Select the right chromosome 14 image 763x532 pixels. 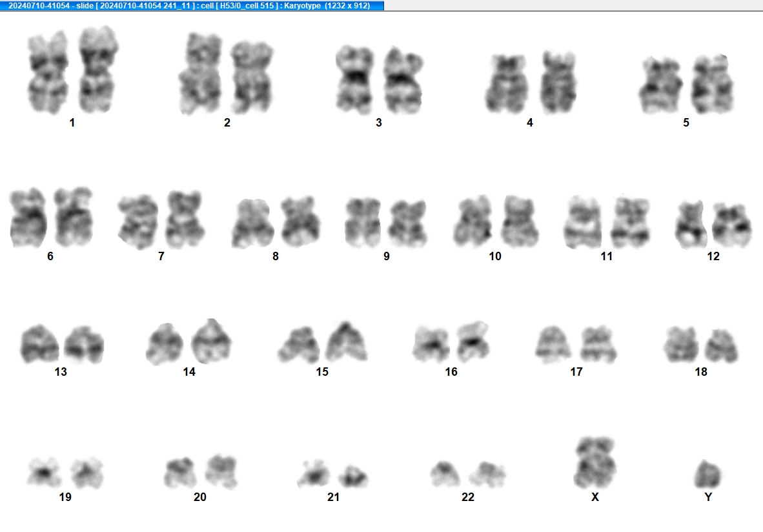point(211,341)
